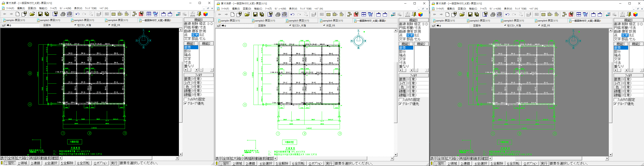Click the colored cube icon in left window toolbar
Viewport: 644px width, 166px height.
pos(206,14)
